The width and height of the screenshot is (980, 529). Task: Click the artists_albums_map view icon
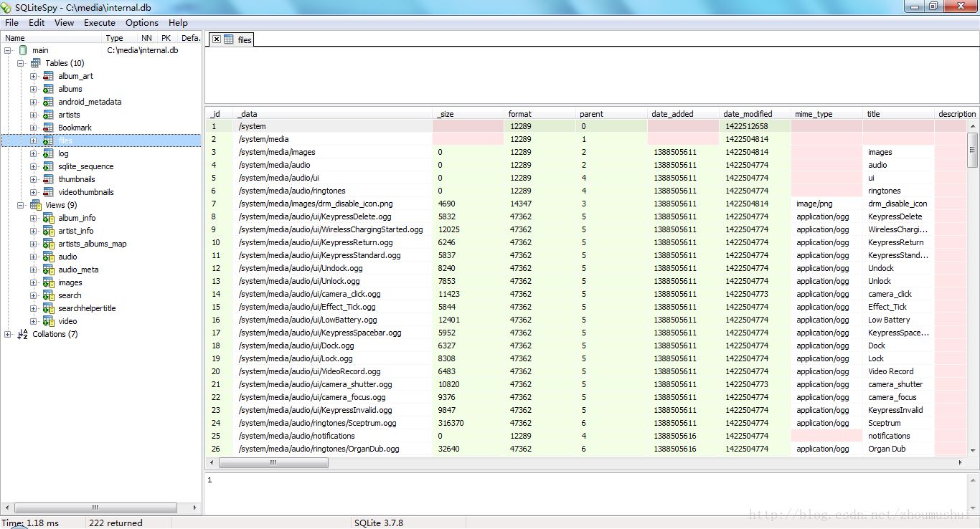(48, 244)
